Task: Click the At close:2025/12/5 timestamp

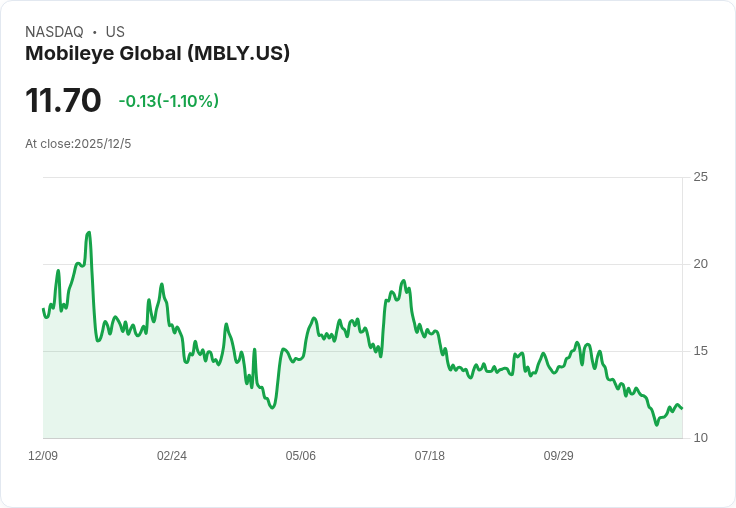Action: pos(78,144)
